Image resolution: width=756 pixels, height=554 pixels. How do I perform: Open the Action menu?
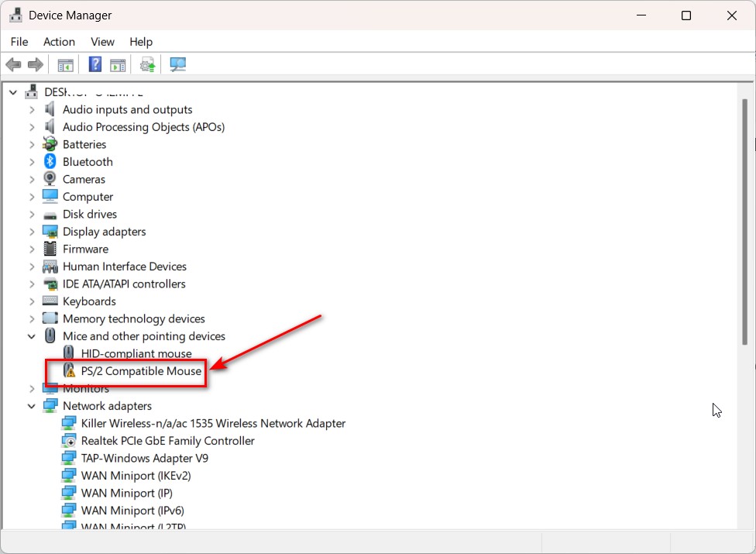pos(59,42)
